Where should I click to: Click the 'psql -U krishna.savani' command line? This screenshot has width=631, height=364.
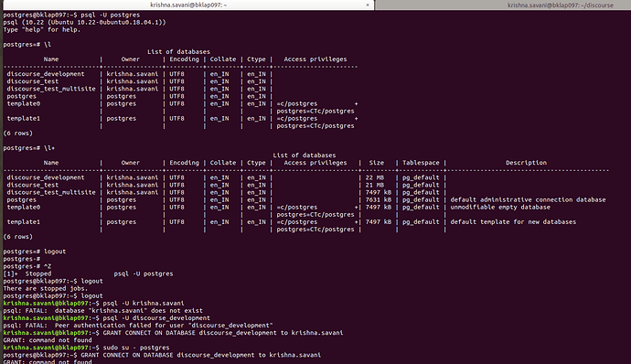pos(93,304)
